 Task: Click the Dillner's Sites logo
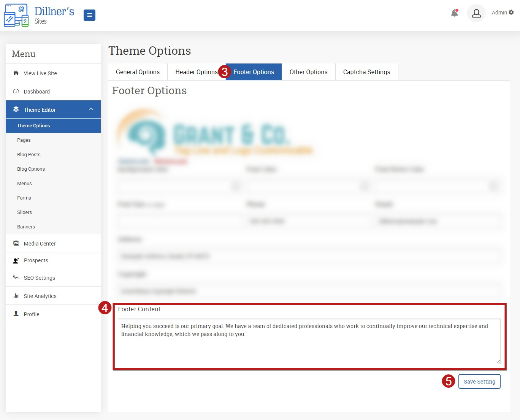39,15
